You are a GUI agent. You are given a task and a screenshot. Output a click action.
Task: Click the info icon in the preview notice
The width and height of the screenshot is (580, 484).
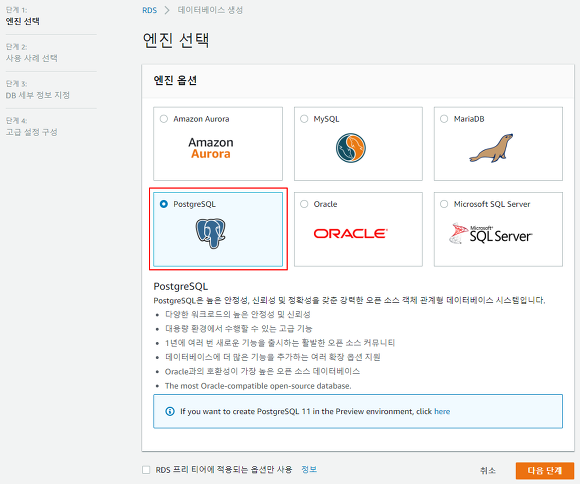170,411
